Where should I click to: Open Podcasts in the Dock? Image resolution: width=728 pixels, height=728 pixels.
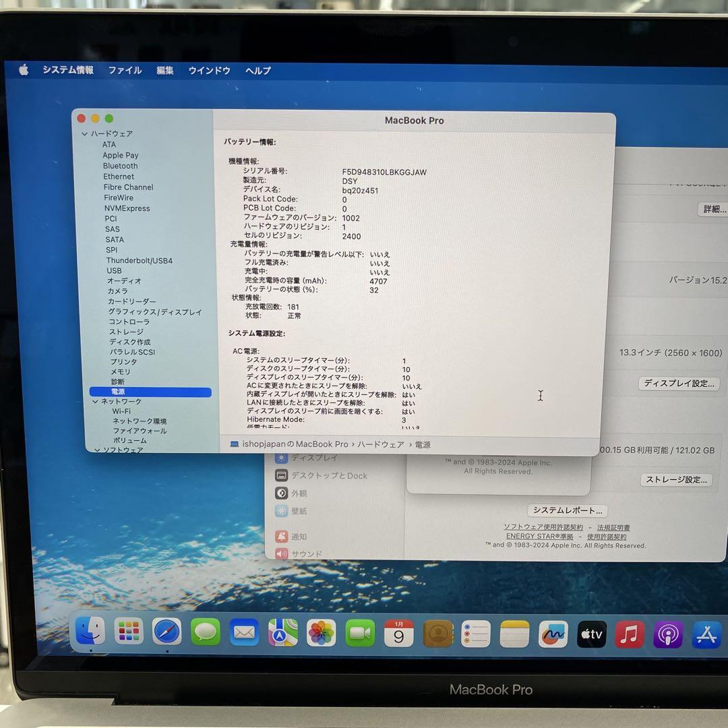pyautogui.click(x=668, y=635)
